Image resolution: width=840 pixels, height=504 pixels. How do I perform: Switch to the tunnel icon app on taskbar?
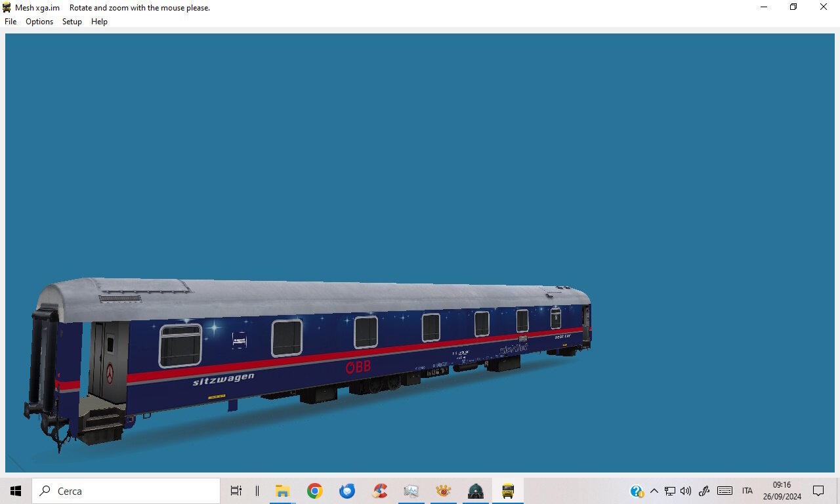coord(476,491)
